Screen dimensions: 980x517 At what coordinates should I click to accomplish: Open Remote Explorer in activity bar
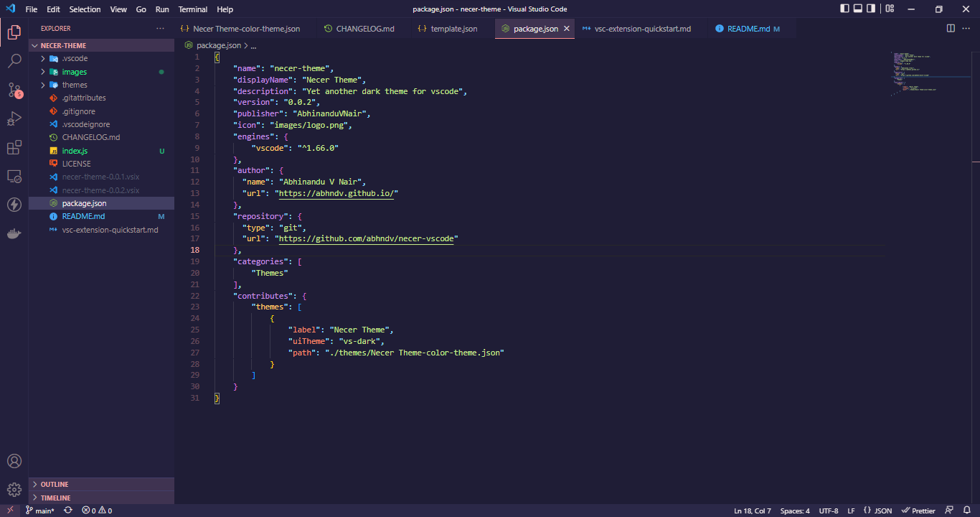tap(14, 176)
